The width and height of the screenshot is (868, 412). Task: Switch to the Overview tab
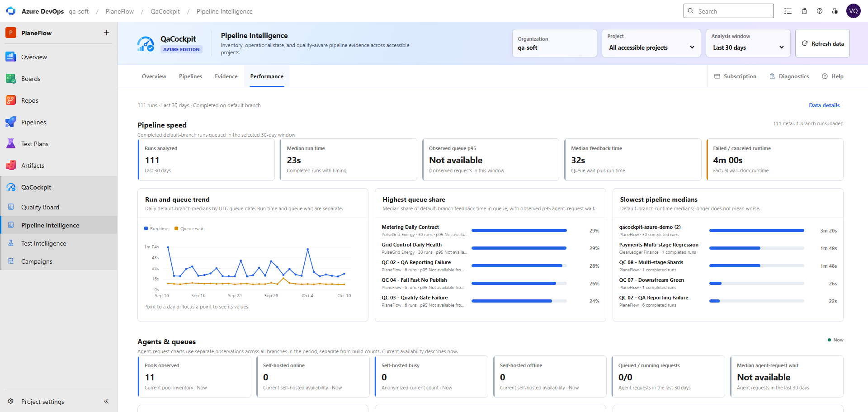(x=154, y=76)
